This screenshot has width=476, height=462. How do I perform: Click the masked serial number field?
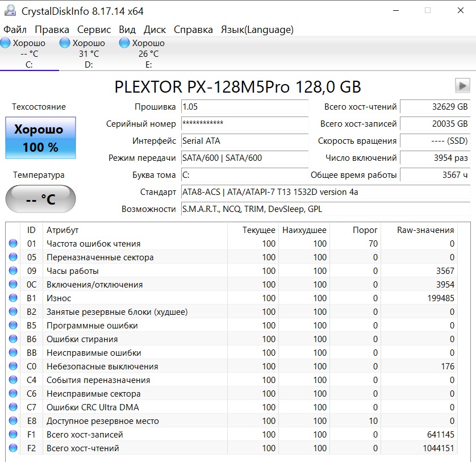point(244,124)
